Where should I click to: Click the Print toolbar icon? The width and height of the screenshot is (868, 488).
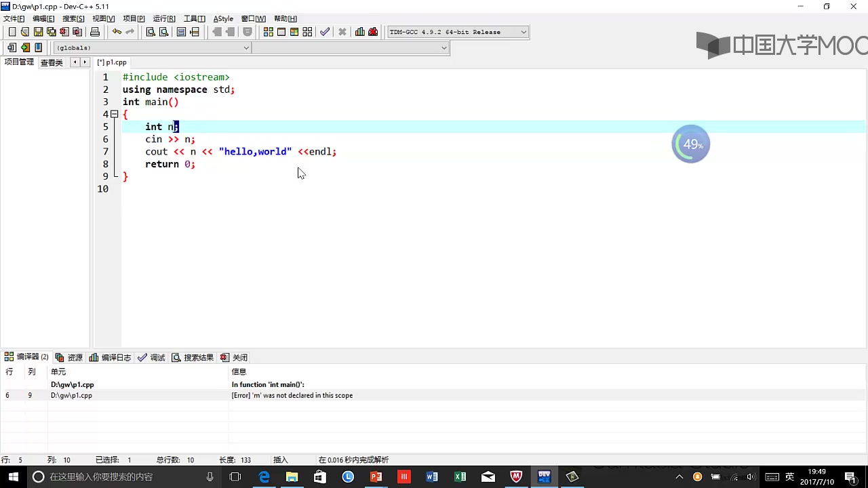(x=95, y=32)
